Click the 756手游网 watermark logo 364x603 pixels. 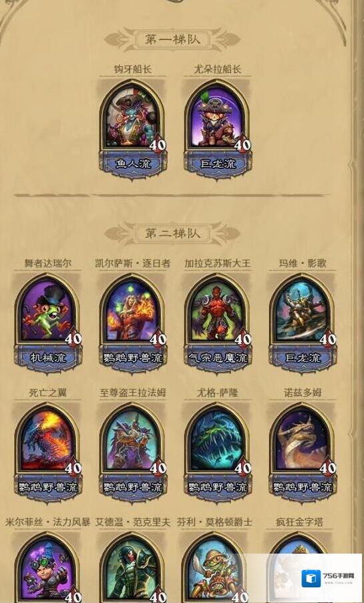coord(327,578)
